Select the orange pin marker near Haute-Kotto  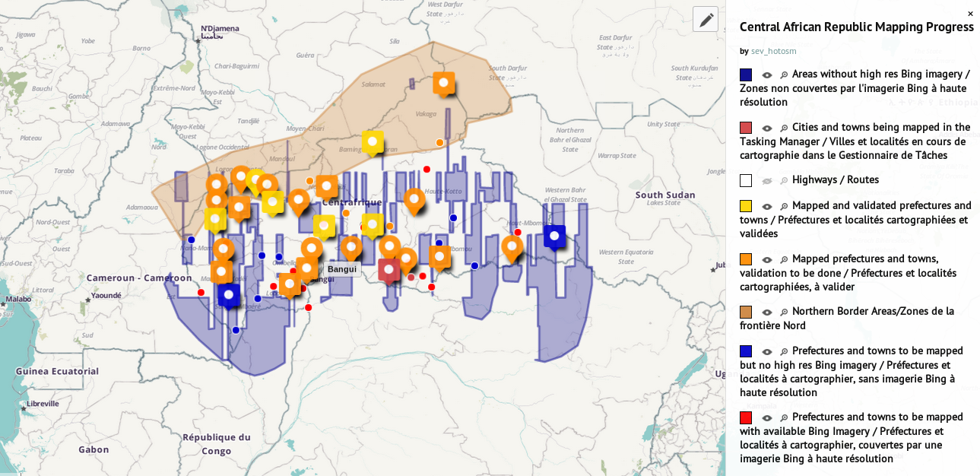(414, 201)
